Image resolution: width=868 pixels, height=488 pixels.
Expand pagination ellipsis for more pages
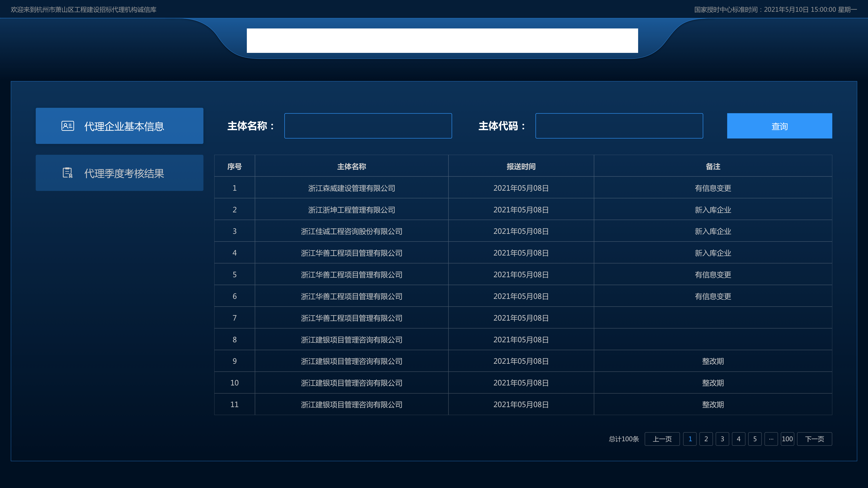(771, 439)
